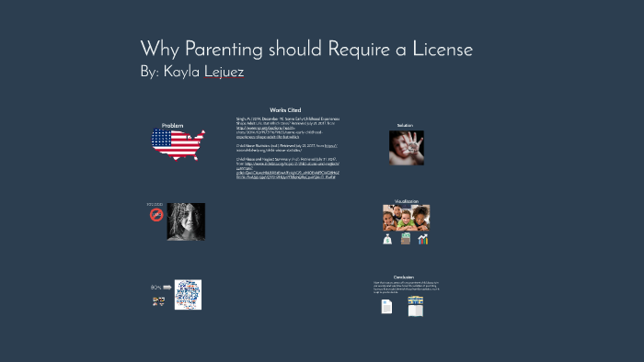Click the money bag icon
Viewport: 644px width, 362px height.
[387, 239]
